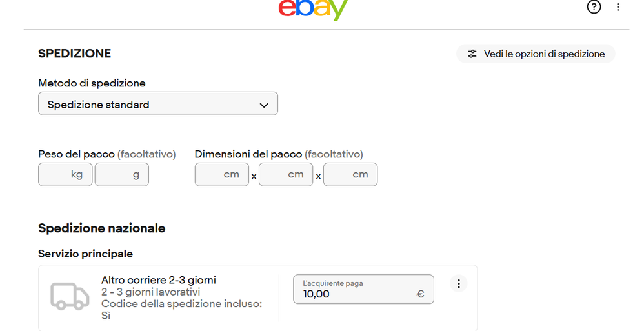The height and width of the screenshot is (331, 644).
Task: Open the Altro corriere service three-dot menu
Action: point(458,283)
